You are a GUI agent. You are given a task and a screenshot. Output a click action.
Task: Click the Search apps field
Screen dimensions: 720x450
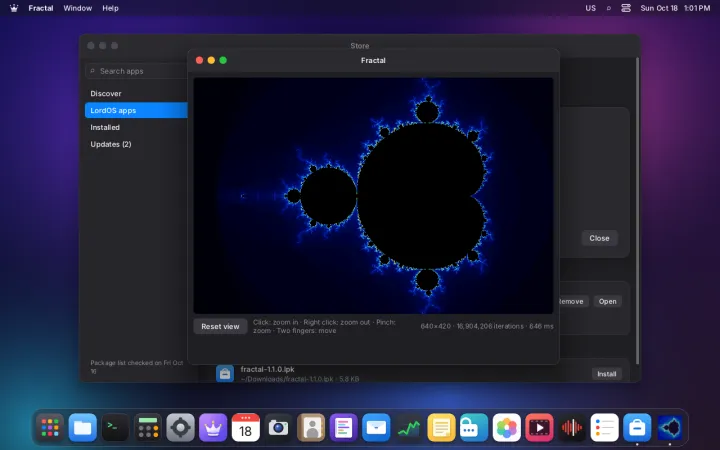click(x=136, y=71)
